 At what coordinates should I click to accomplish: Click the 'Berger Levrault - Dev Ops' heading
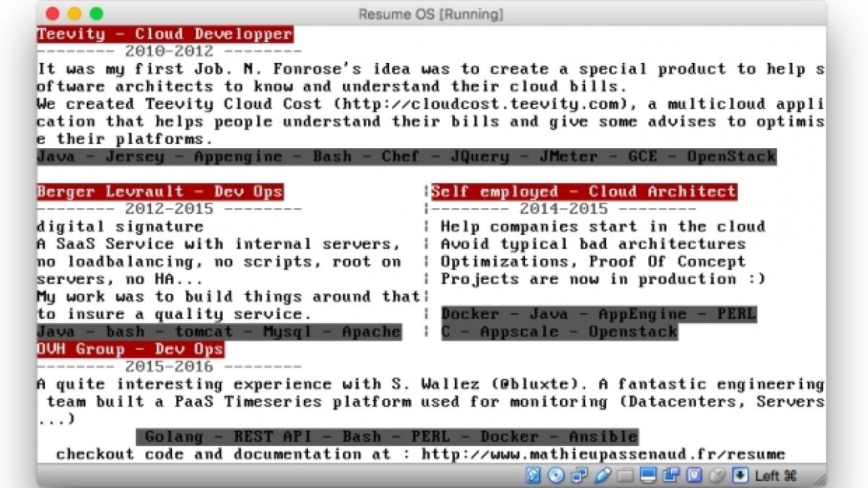pos(160,192)
